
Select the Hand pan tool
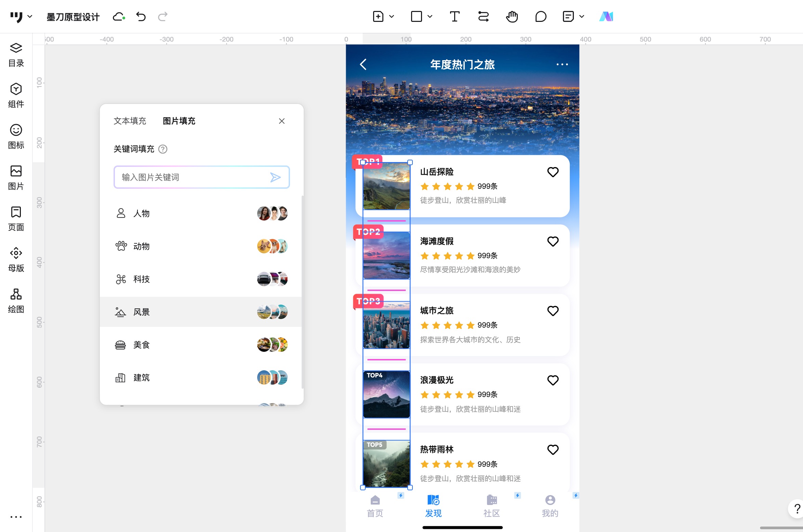[x=512, y=16]
